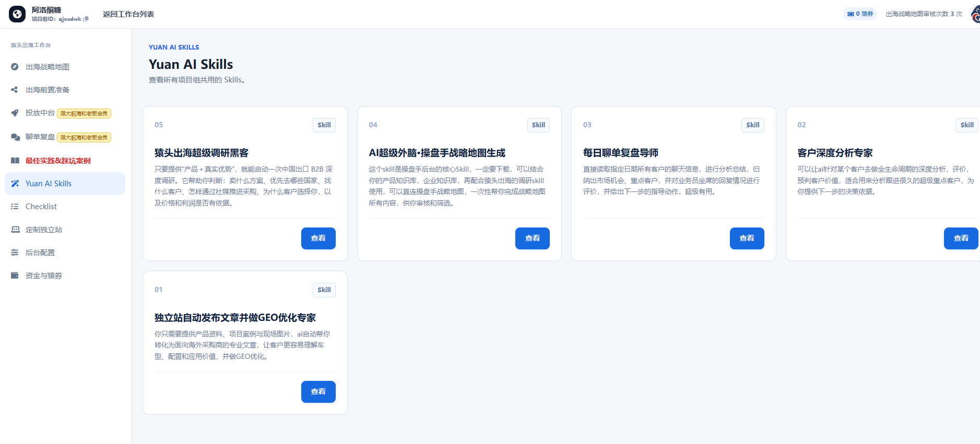Copy the project group ID icon
The height and width of the screenshot is (444, 980).
click(x=86, y=19)
